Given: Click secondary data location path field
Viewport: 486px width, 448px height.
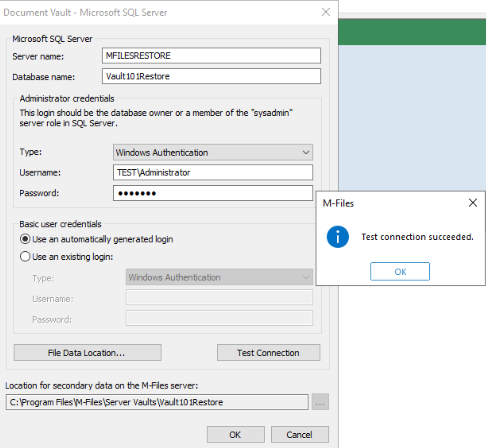Looking at the screenshot, I should click(x=157, y=402).
